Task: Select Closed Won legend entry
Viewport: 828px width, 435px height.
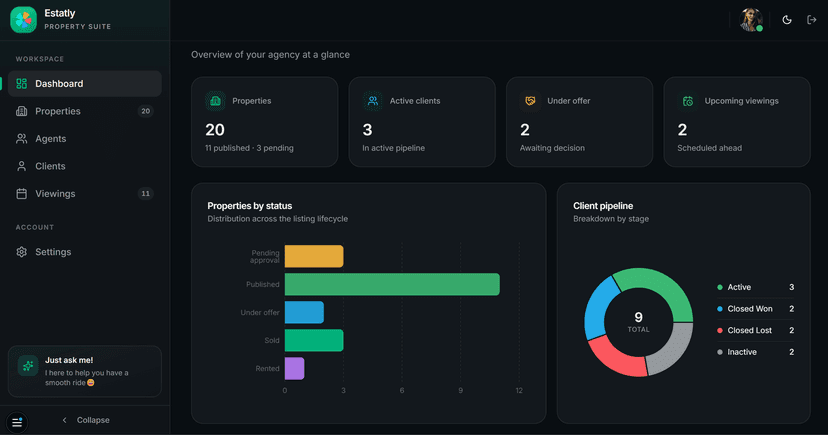Action: [x=756, y=309]
